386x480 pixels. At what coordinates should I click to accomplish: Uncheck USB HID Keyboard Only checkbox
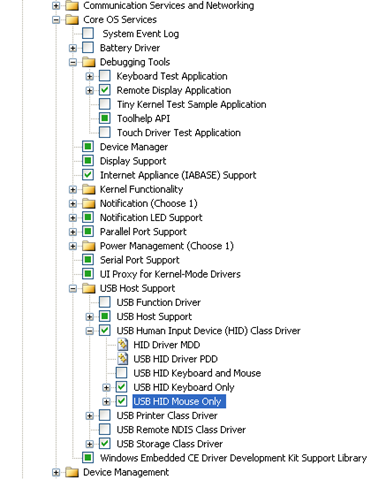point(121,387)
